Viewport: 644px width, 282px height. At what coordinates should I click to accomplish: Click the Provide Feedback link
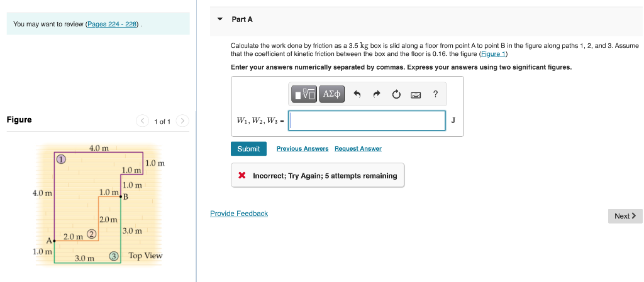click(x=239, y=214)
